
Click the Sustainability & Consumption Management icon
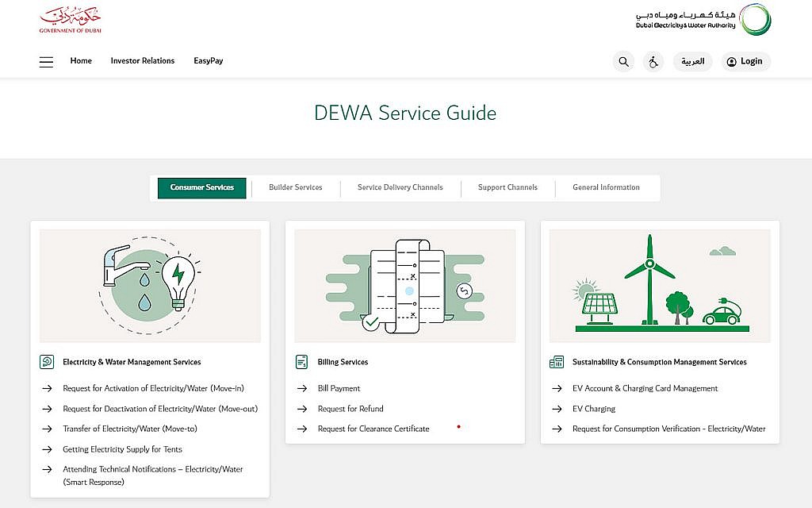tap(556, 362)
